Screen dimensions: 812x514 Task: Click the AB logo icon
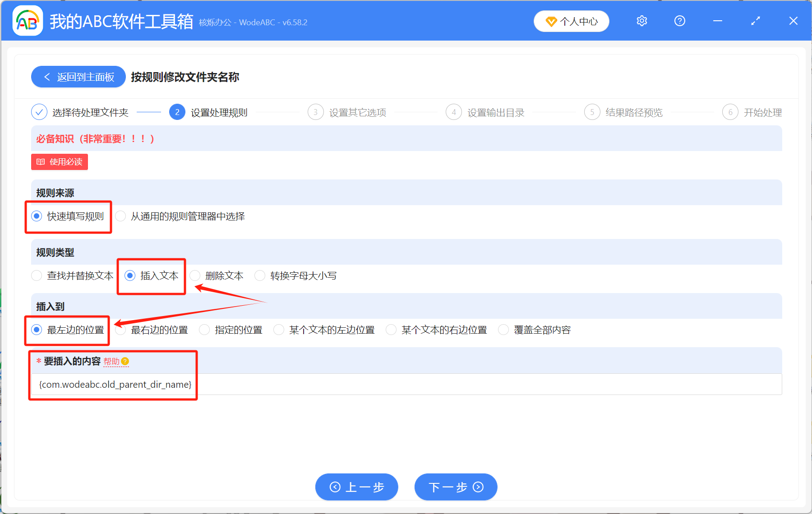[x=27, y=21]
